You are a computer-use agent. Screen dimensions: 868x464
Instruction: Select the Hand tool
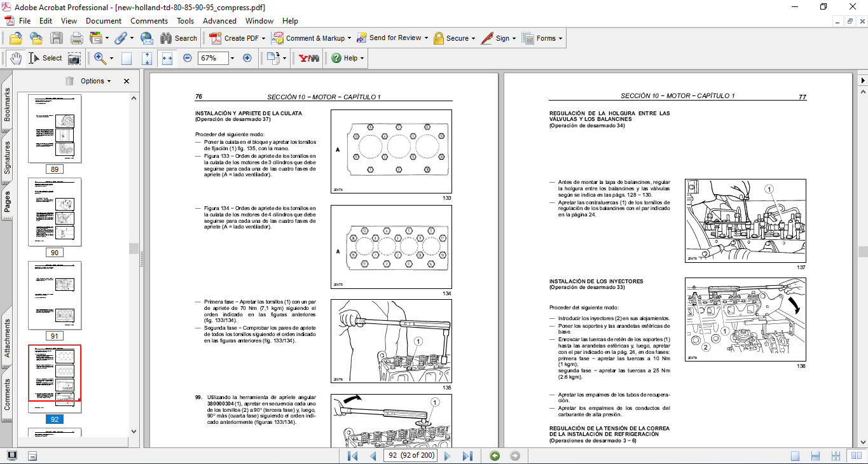15,58
